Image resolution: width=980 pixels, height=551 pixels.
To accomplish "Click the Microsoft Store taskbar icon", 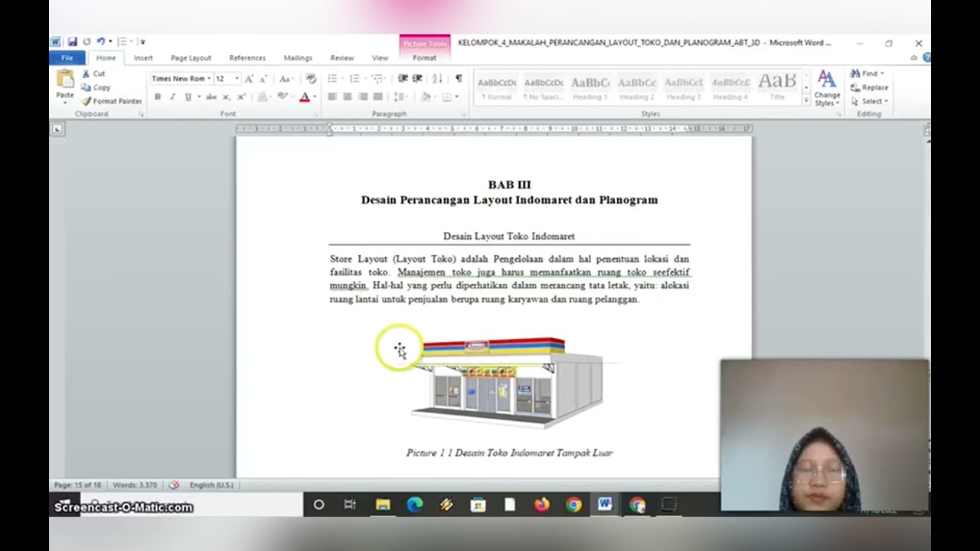I will click(x=479, y=504).
